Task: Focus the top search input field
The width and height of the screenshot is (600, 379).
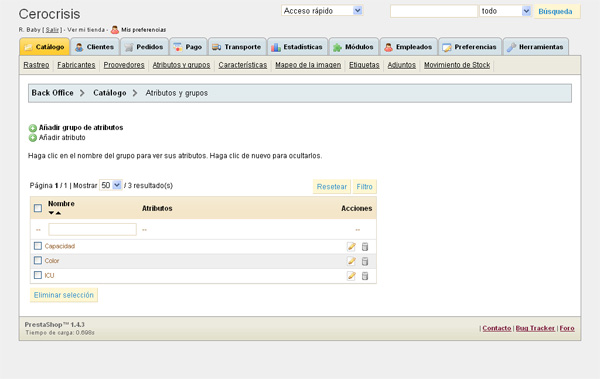Action: (434, 11)
